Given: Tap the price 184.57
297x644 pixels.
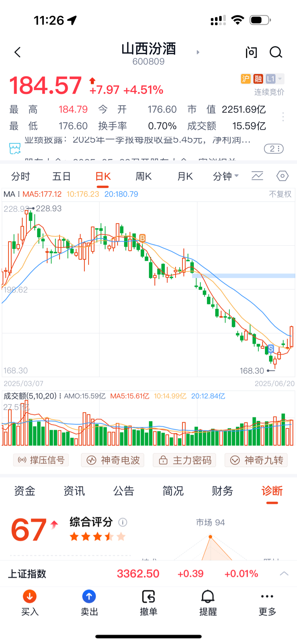Looking at the screenshot, I should click(46, 85).
